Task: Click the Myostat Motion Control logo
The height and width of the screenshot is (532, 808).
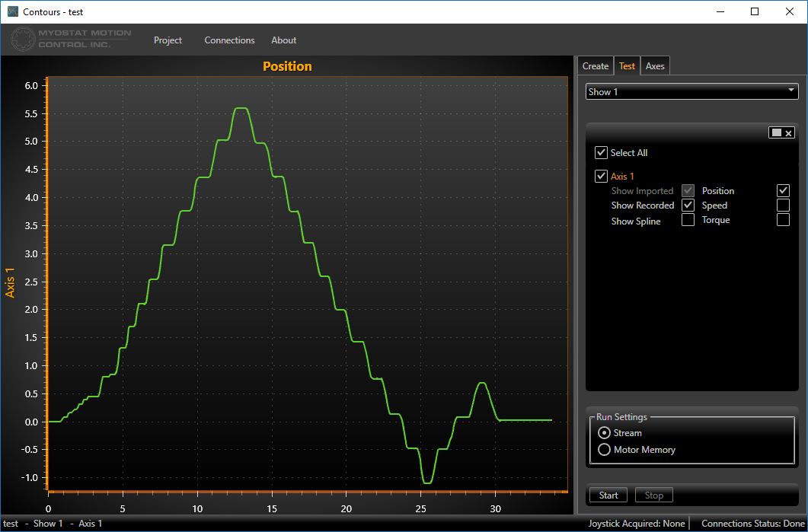Action: pyautogui.click(x=71, y=40)
